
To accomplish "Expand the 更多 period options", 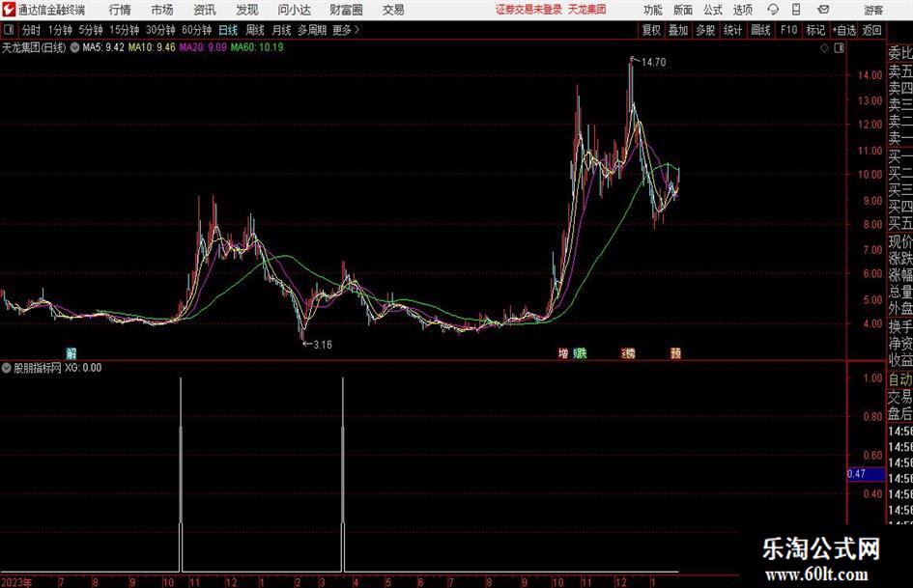I will 346,30.
